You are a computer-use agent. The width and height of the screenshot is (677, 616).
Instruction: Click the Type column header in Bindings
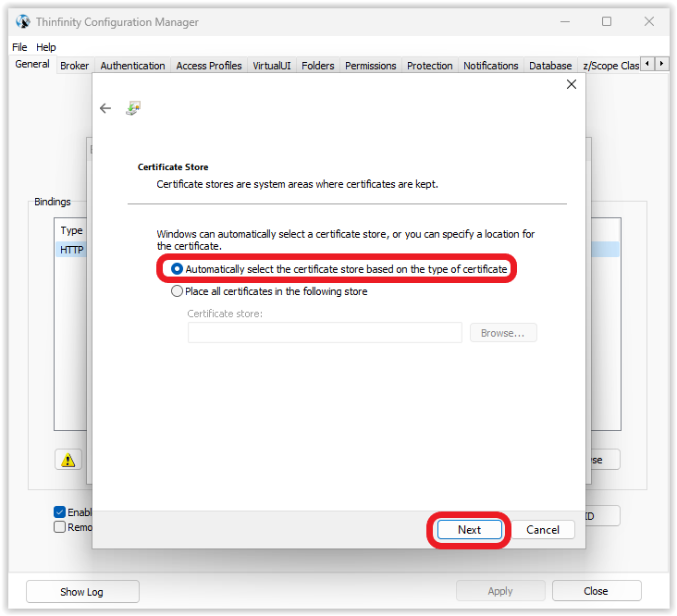(x=71, y=230)
